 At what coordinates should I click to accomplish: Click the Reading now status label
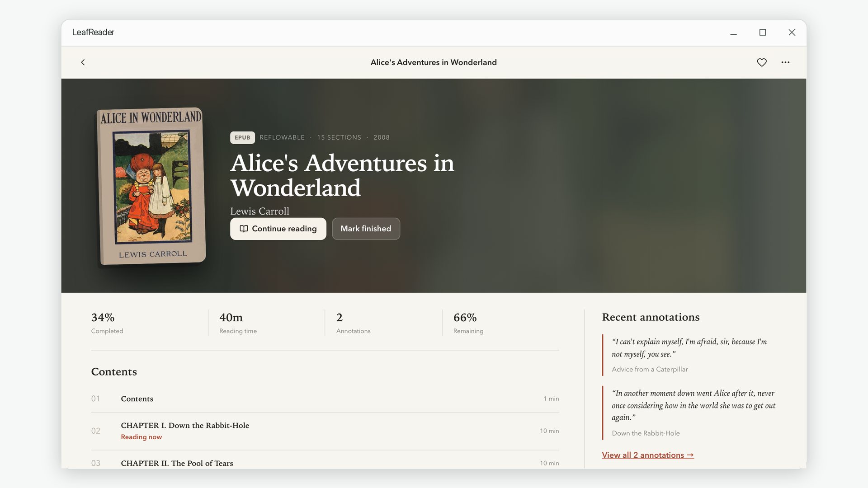click(141, 437)
